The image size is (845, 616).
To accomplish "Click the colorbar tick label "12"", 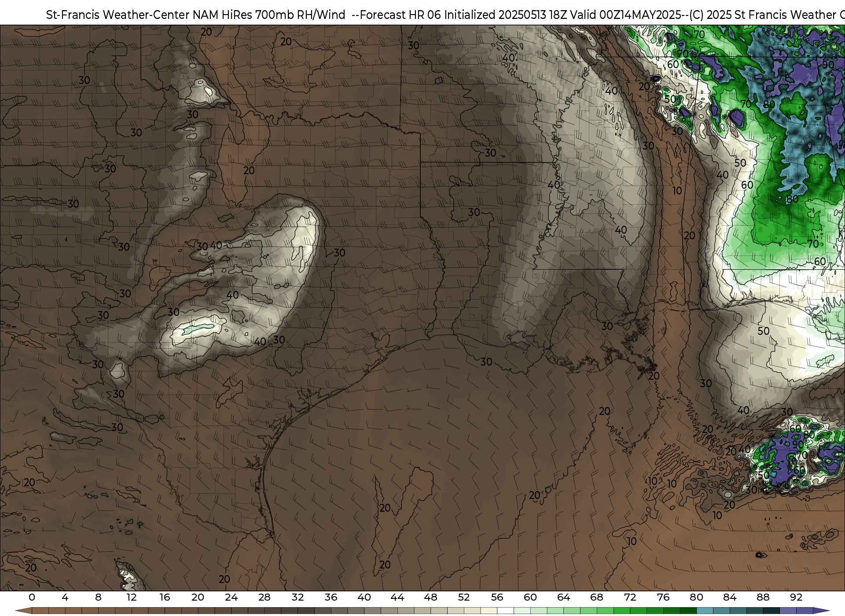I will click(132, 597).
